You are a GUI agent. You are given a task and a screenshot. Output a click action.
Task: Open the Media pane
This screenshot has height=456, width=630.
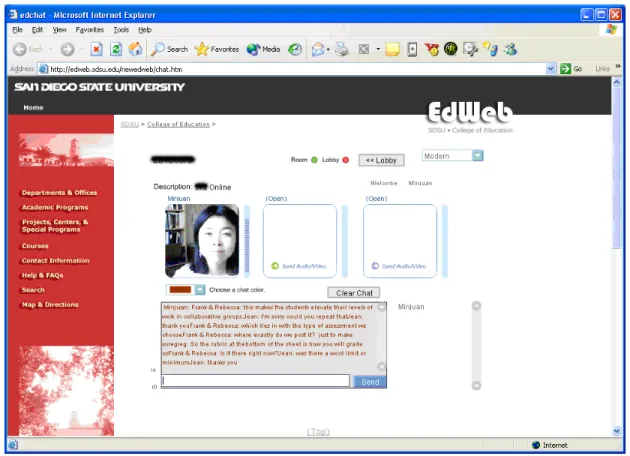coord(263,49)
